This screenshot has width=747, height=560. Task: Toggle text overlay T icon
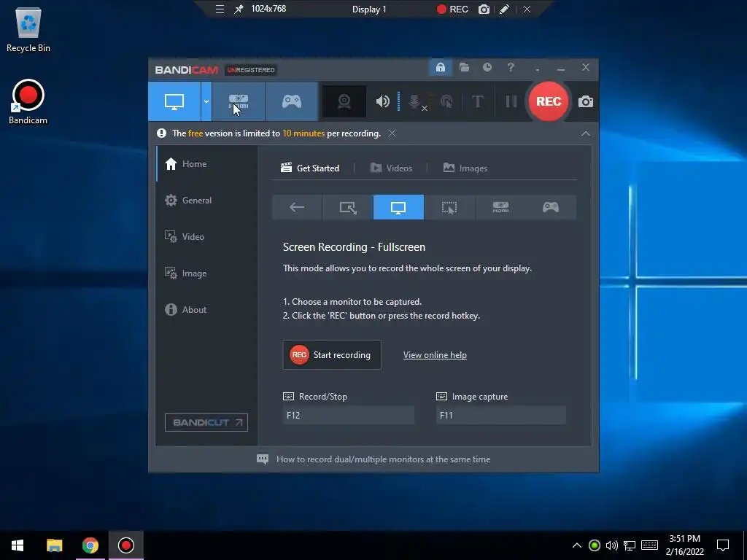[x=477, y=101]
